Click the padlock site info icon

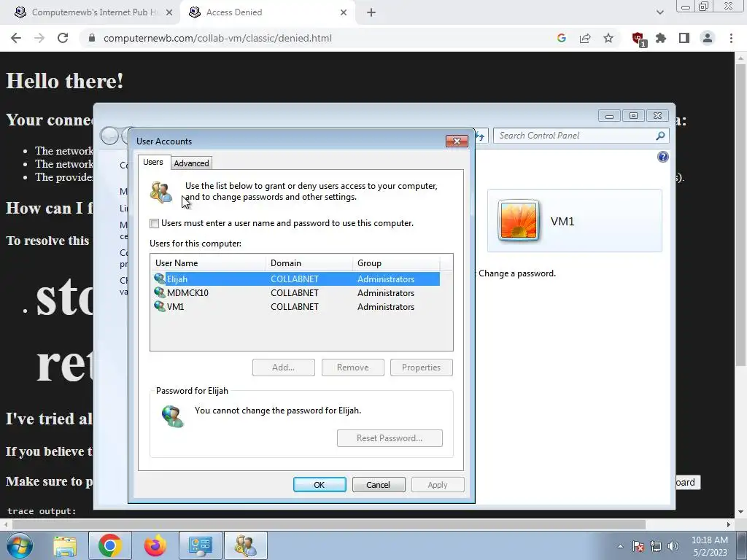tap(92, 38)
